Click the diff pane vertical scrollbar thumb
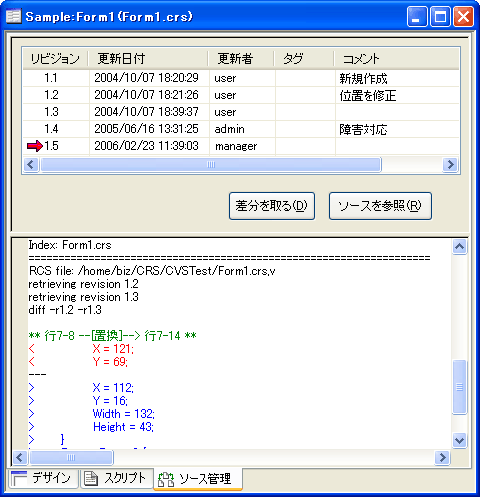This screenshot has width=480, height=497. click(459, 387)
